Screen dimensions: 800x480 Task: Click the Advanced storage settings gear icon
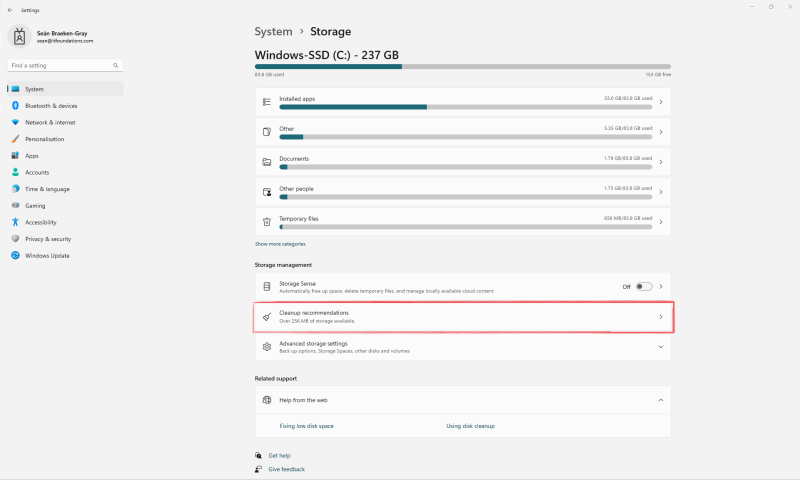pos(267,347)
